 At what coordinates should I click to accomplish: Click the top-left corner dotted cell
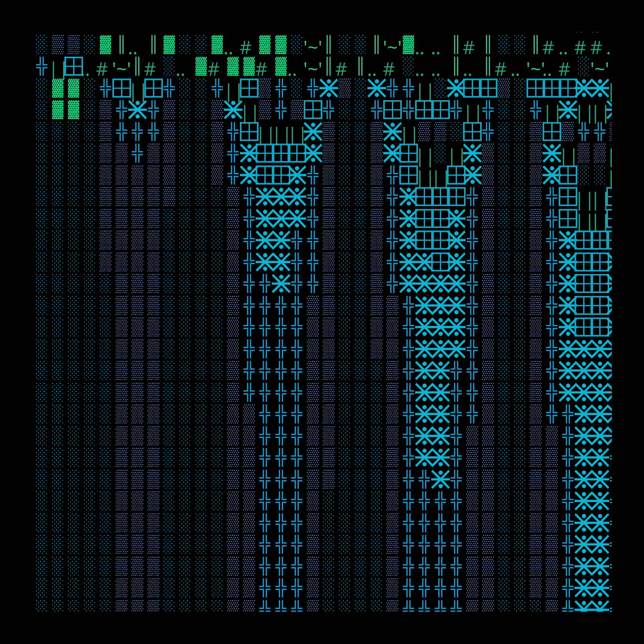42,44
